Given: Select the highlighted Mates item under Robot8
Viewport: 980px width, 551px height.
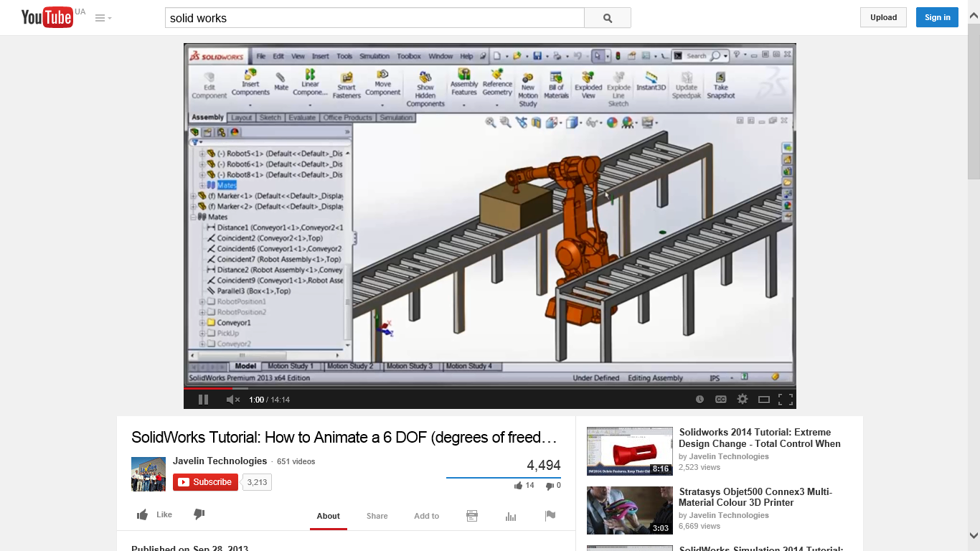Looking at the screenshot, I should pyautogui.click(x=227, y=185).
